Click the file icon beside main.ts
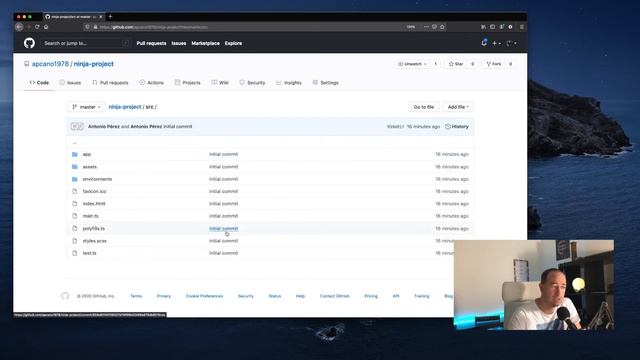The image size is (640, 360). pos(75,216)
